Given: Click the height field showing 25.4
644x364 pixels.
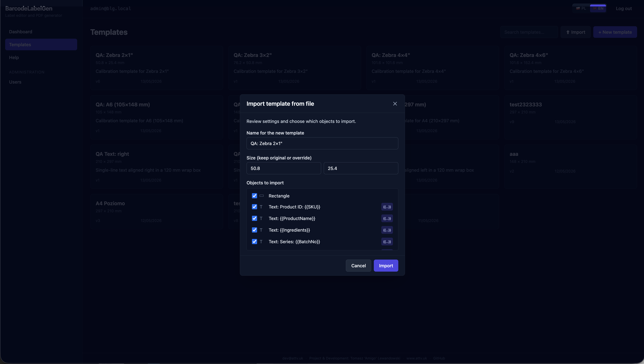Looking at the screenshot, I should click(361, 168).
